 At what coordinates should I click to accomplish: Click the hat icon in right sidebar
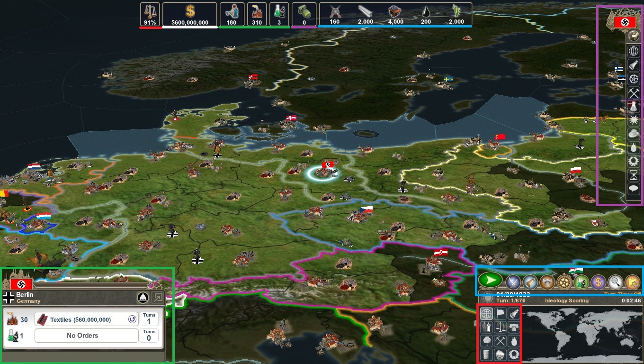(634, 134)
